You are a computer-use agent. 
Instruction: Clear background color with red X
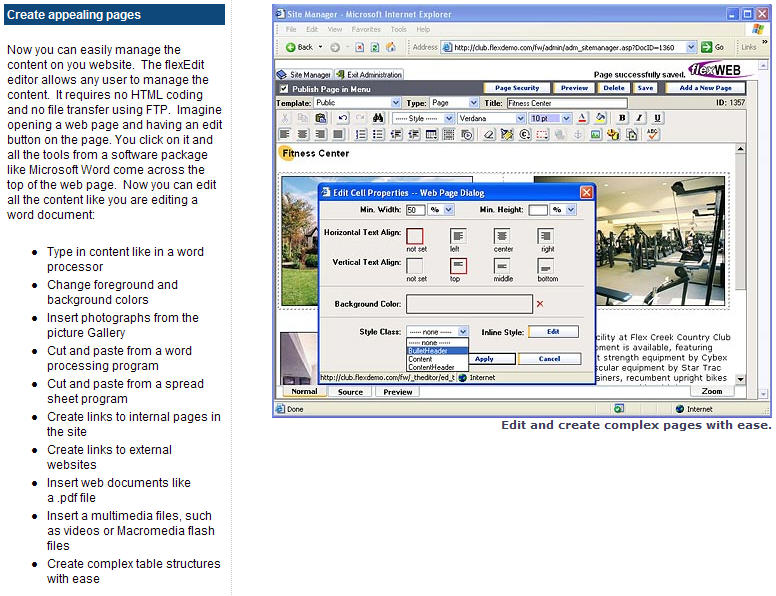[x=540, y=304]
